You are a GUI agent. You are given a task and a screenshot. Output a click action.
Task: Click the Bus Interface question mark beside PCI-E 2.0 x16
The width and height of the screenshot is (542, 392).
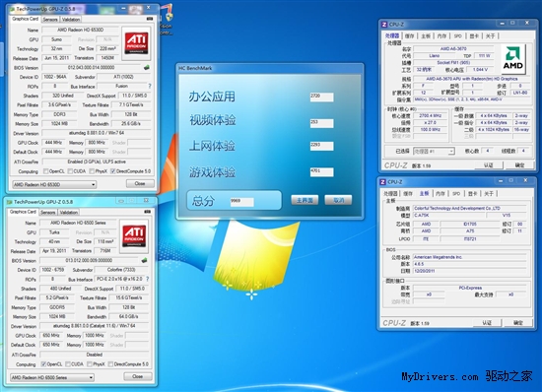[147, 279]
